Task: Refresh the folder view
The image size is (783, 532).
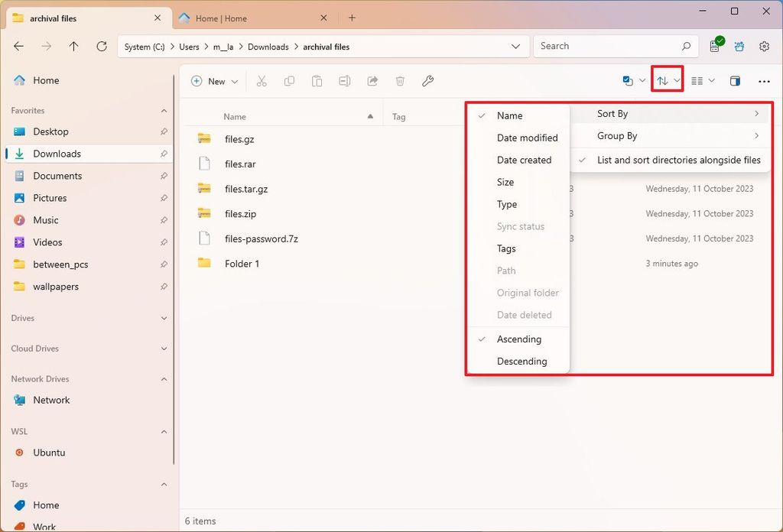Action: (101, 46)
